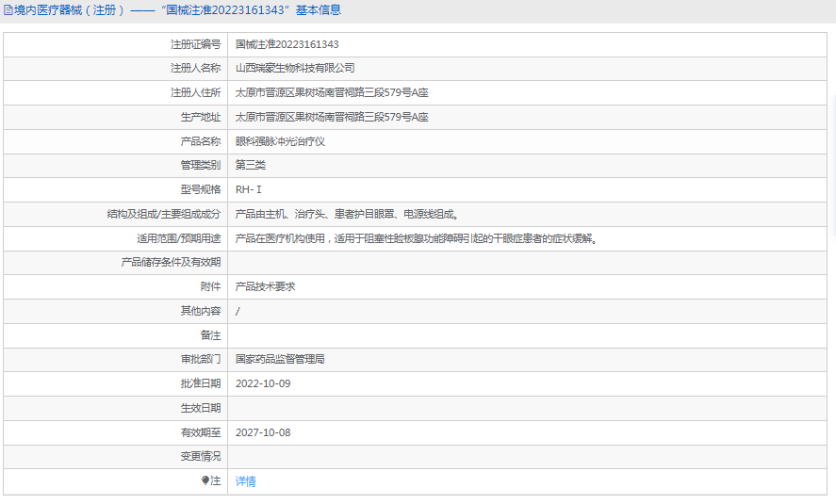Viewport: 836px width, 504px height.
Task: Click the 有效期至 label
Action: pos(201,432)
